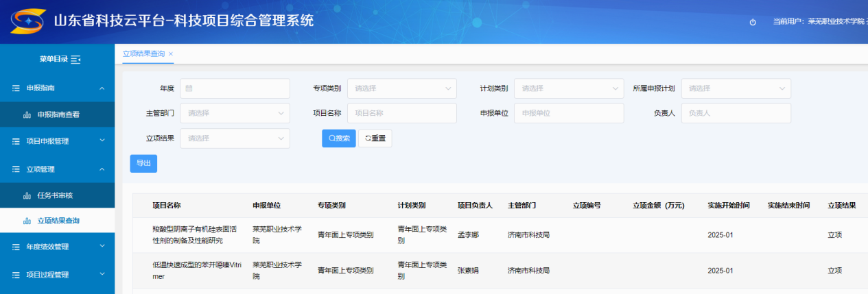Image resolution: width=868 pixels, height=294 pixels.
Task: Click the power logout icon in header
Action: [x=753, y=22]
